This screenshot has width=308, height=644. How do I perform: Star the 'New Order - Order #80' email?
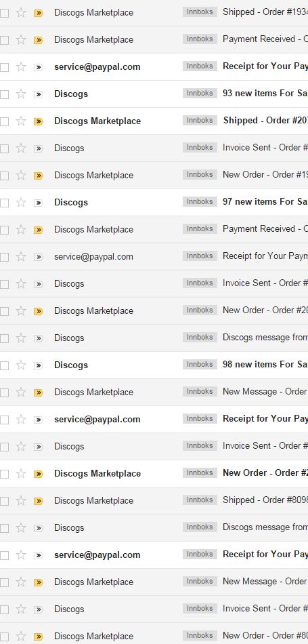click(x=21, y=636)
